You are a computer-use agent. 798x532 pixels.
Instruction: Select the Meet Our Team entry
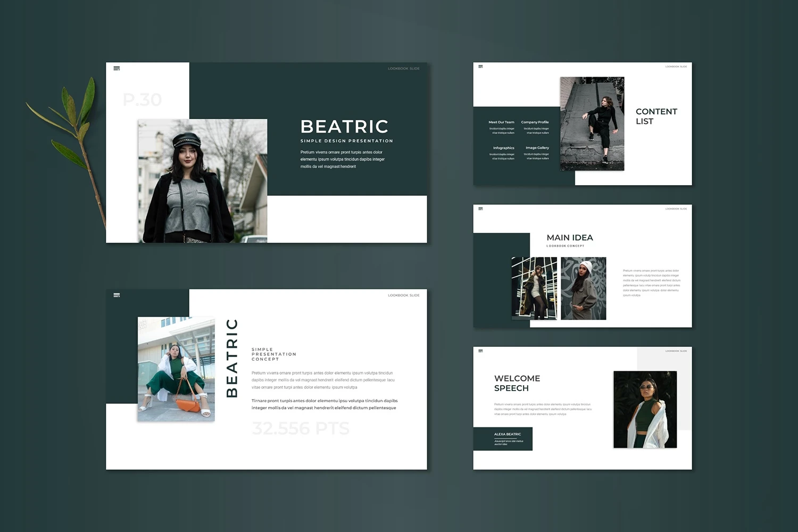pyautogui.click(x=501, y=122)
